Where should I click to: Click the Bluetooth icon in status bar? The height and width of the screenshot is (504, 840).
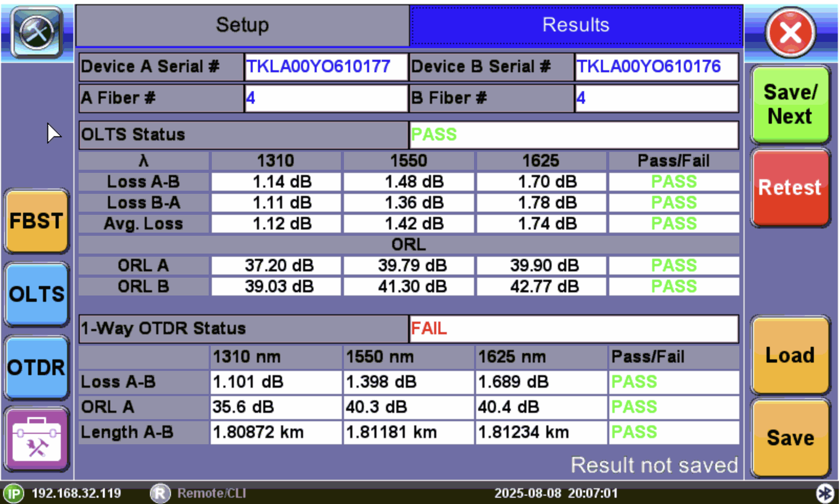(825, 494)
